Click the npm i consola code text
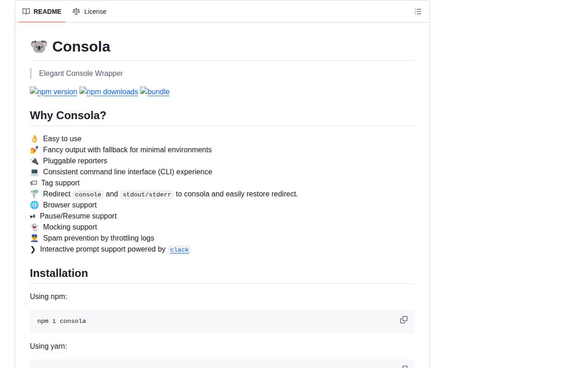Screen dimensions: 588x368 tap(62, 321)
